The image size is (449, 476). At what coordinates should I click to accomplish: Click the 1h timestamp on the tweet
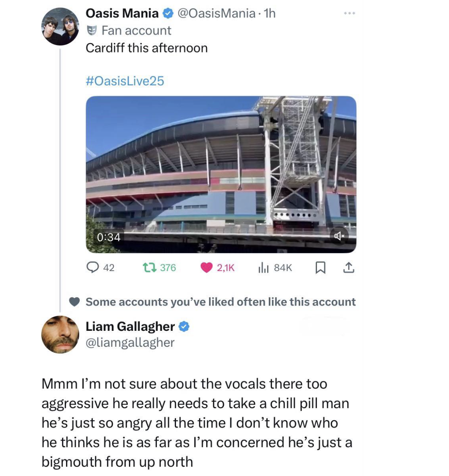pos(270,14)
